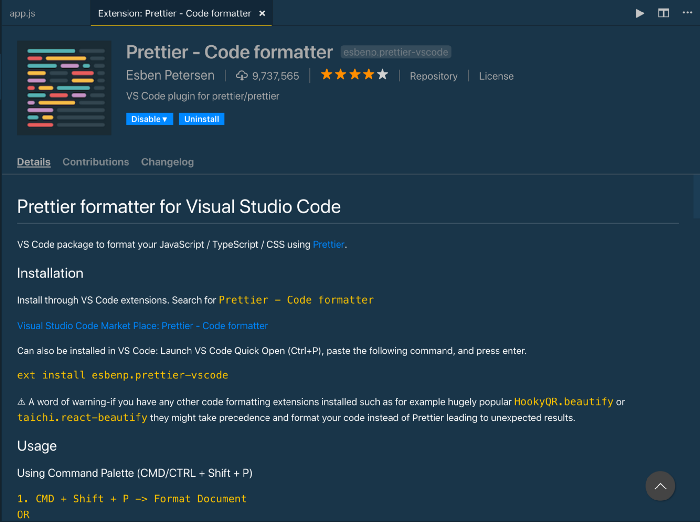The height and width of the screenshot is (522, 700).
Task: Click the Run play icon
Action: pos(640,13)
